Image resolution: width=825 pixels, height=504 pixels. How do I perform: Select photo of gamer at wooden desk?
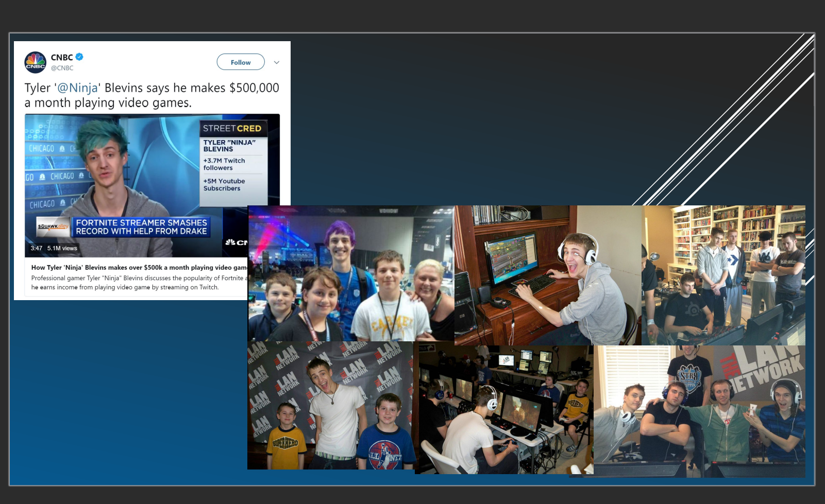(547, 275)
